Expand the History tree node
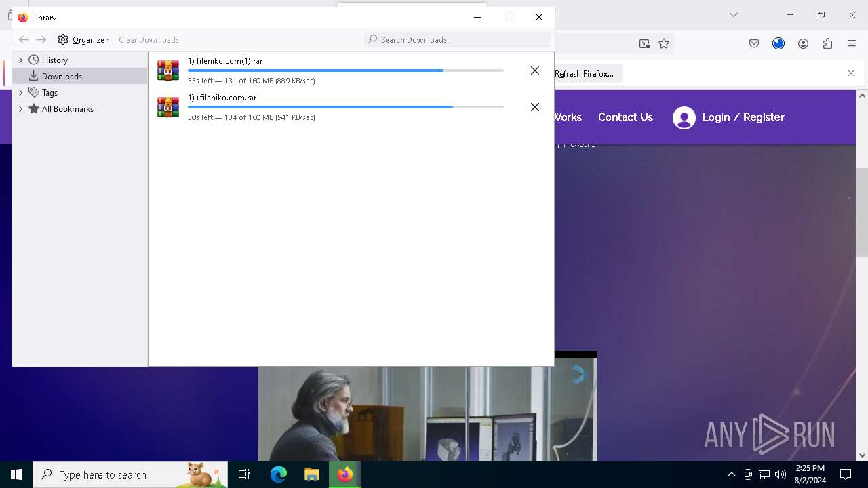868x488 pixels. (20, 60)
